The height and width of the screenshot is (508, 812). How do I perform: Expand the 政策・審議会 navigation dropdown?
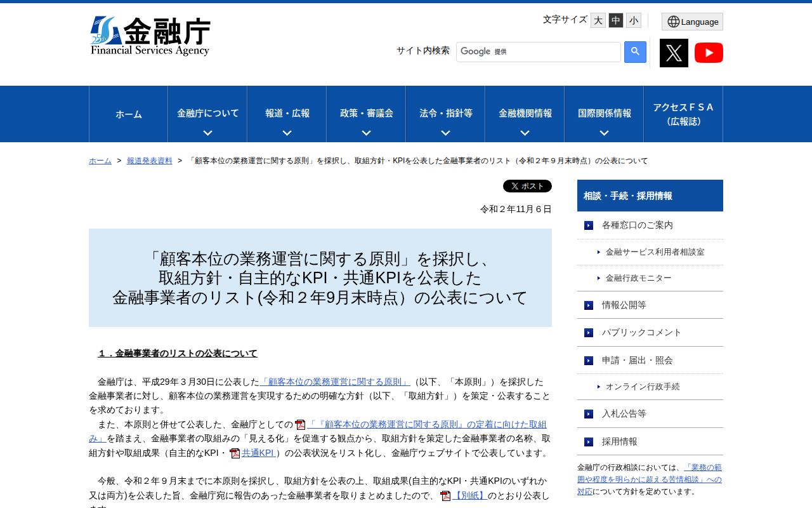click(x=365, y=114)
